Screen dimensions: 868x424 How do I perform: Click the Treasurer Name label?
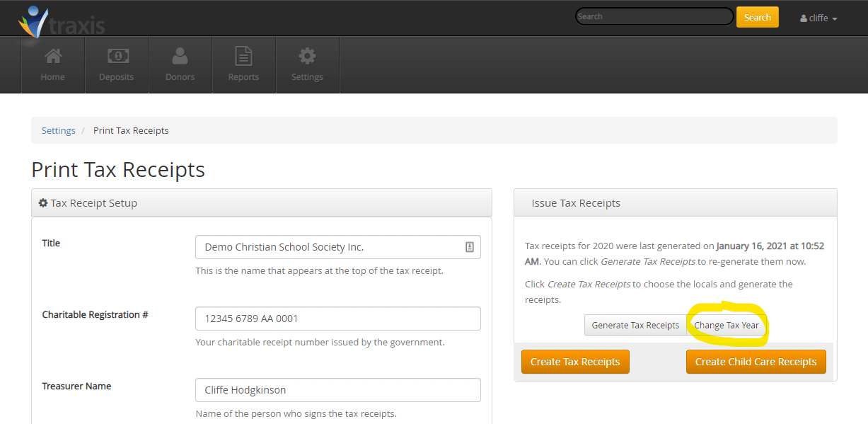click(x=76, y=386)
